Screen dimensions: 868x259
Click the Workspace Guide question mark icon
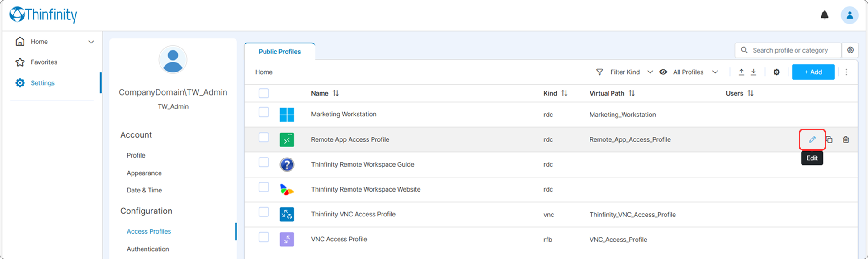(x=287, y=164)
